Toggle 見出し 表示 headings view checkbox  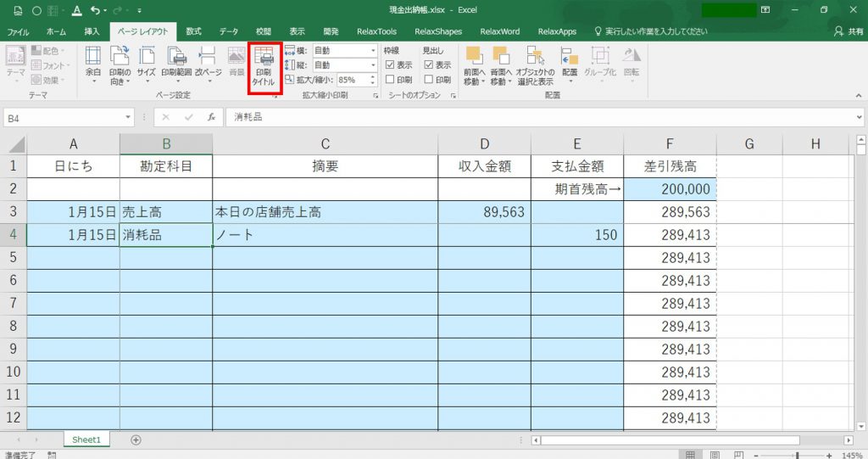[428, 64]
